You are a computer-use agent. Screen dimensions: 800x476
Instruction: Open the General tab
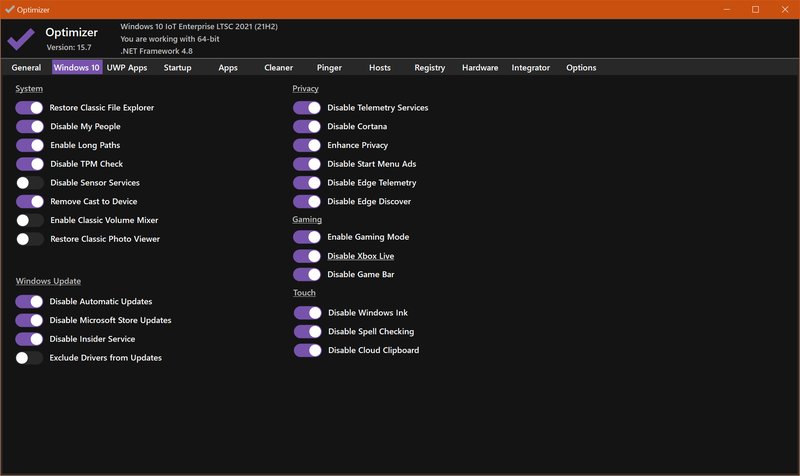click(x=26, y=68)
